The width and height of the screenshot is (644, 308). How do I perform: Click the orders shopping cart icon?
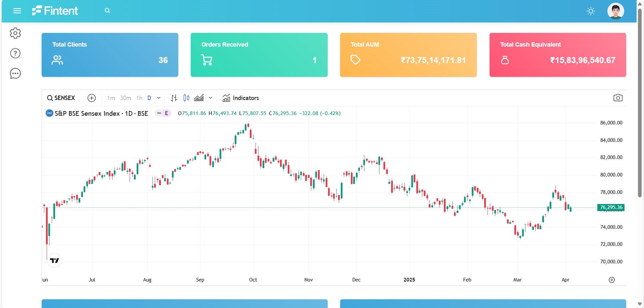206,60
